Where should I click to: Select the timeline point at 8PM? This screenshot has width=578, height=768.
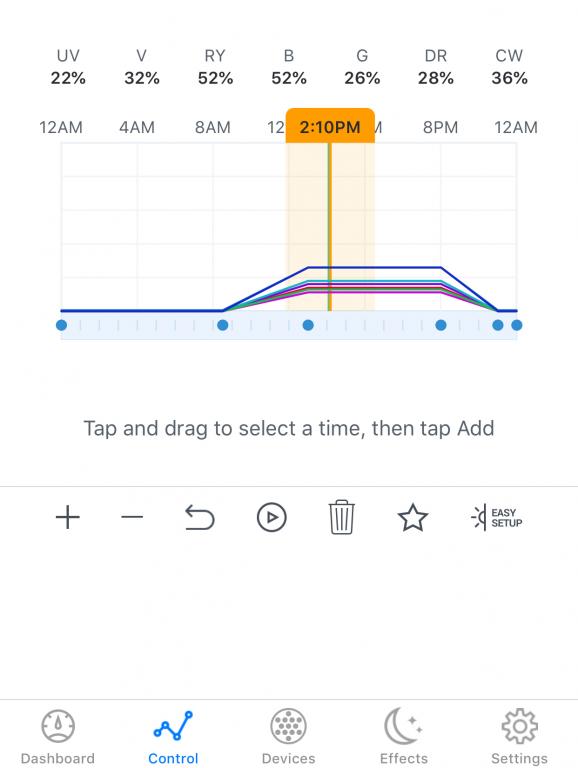click(x=441, y=325)
